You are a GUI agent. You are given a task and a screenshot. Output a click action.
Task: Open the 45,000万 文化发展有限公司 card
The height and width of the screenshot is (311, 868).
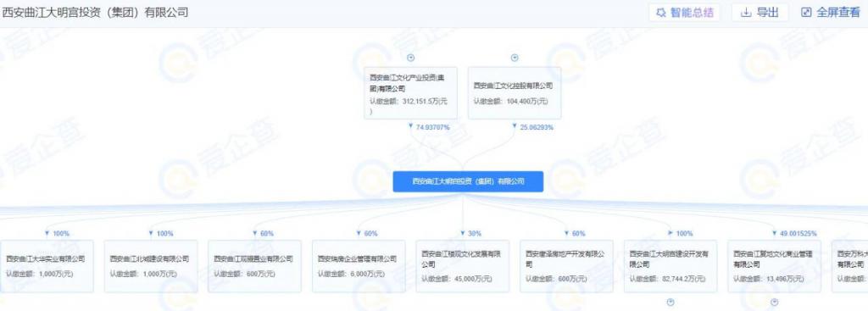463,266
